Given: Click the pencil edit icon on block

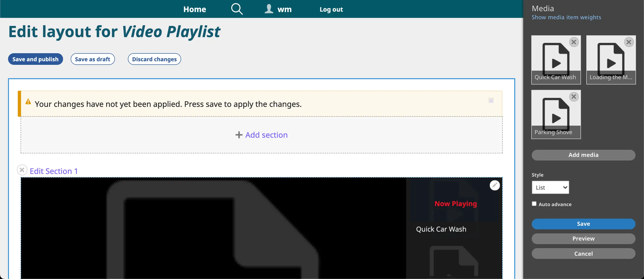Looking at the screenshot, I should coord(494,185).
